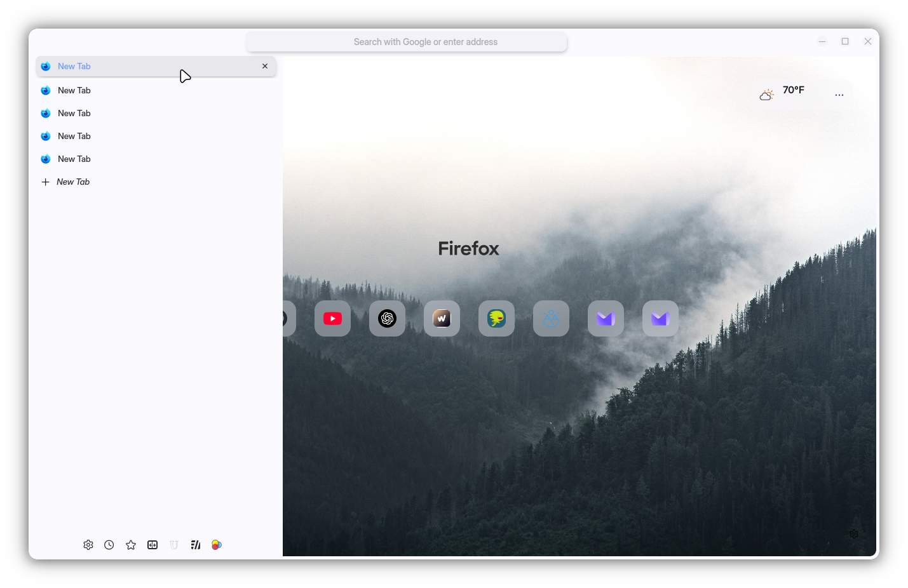Open the brown W shortcut tile
Screen dimensions: 908x588
[x=442, y=318]
